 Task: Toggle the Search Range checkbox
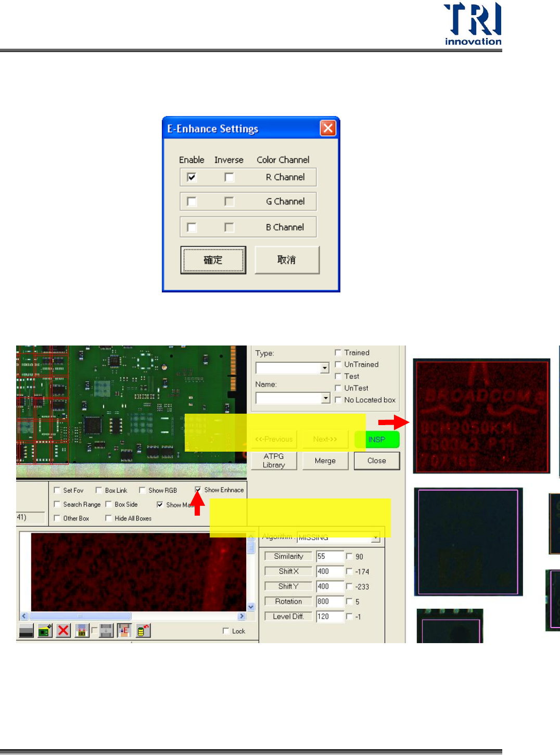click(x=57, y=504)
